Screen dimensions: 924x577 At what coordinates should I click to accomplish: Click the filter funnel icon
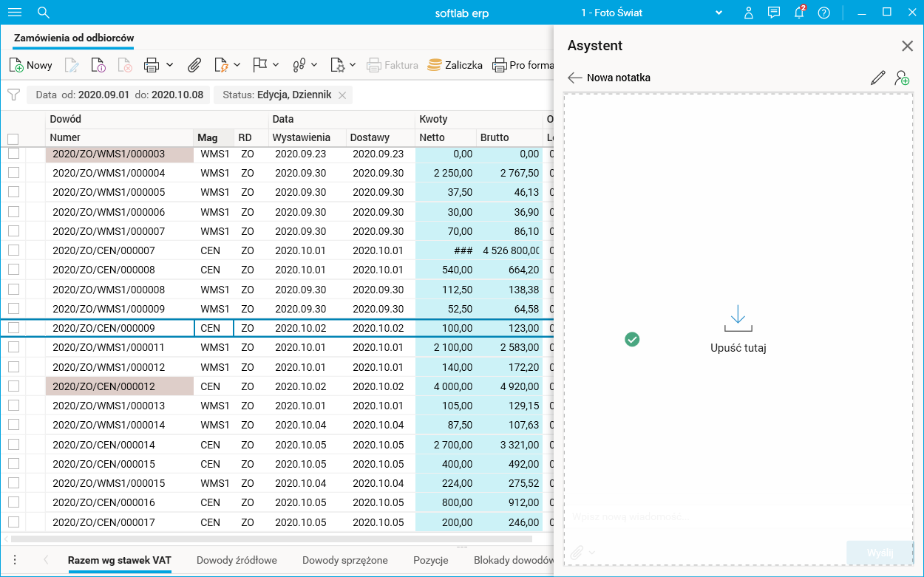pyautogui.click(x=13, y=95)
